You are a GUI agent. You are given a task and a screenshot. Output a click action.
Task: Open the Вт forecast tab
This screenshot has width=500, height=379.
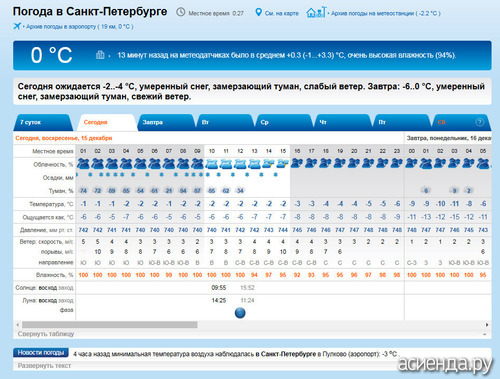coord(225,122)
